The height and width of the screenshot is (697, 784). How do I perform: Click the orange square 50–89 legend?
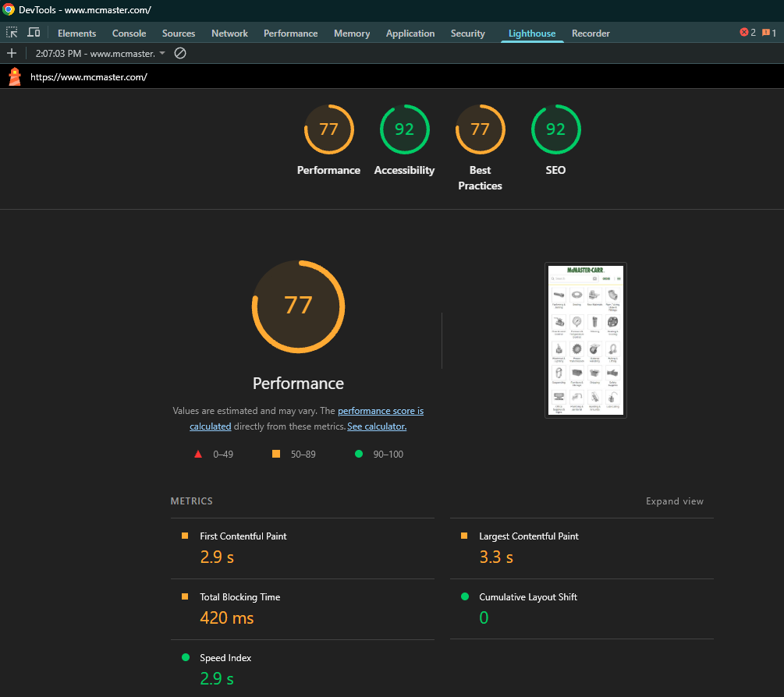293,455
